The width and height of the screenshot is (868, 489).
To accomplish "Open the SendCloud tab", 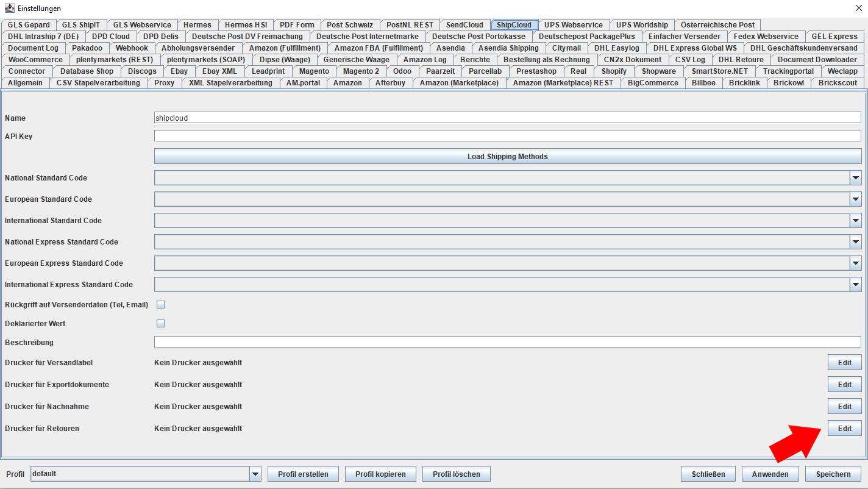I will (x=464, y=25).
